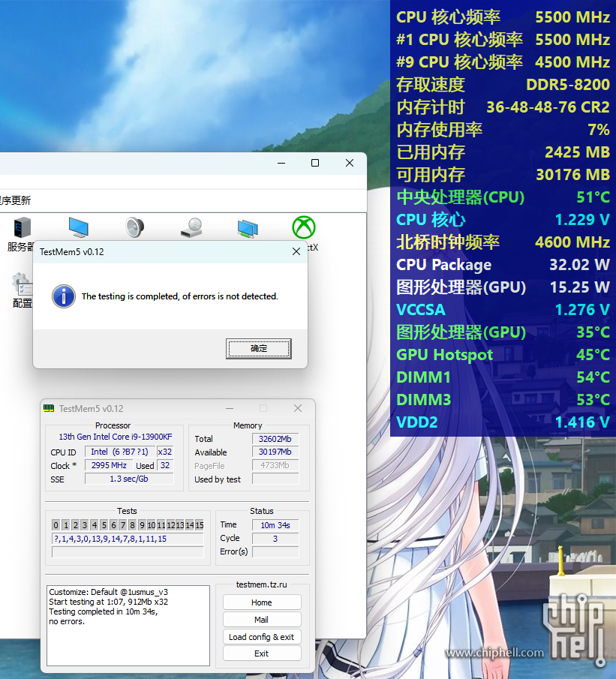616x679 pixels.
Task: Click the Used threads value 32
Action: click(x=165, y=465)
